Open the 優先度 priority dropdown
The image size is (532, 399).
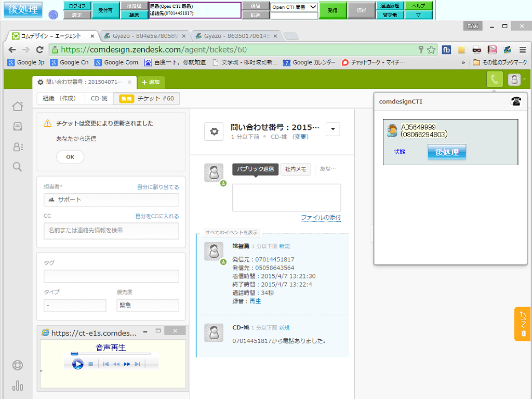pos(148,305)
